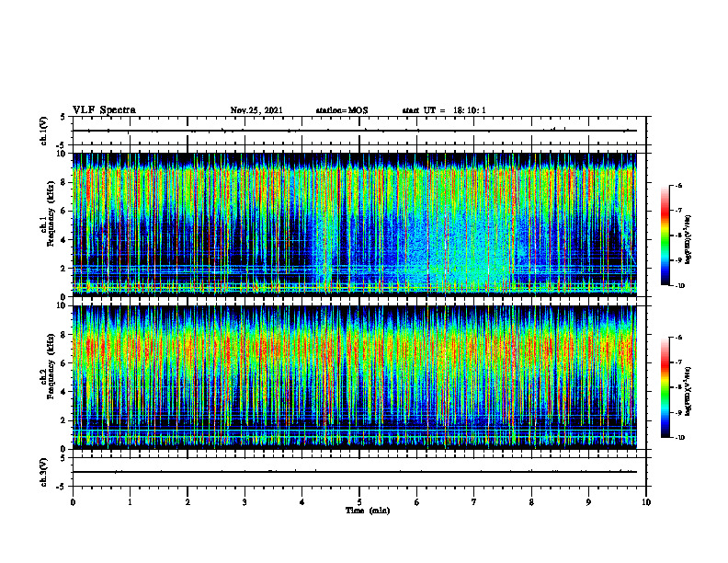728x563 pixels.
Task: Click time axis tick label "7"
Action: [474, 502]
